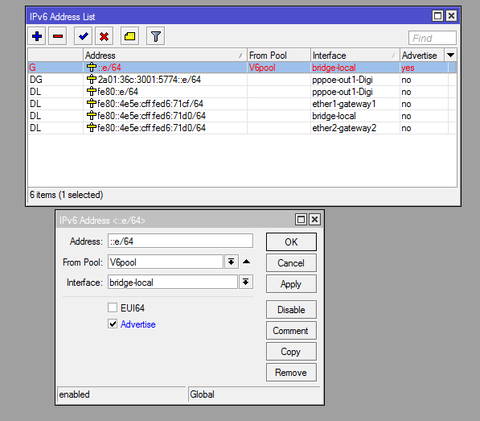
Task: Maximize the IPv6 Address dialog window
Action: point(301,219)
